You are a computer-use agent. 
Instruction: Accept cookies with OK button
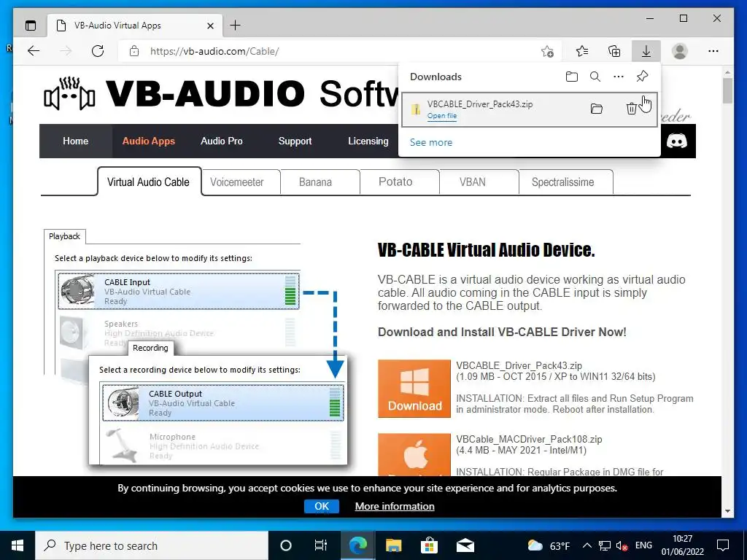322,506
